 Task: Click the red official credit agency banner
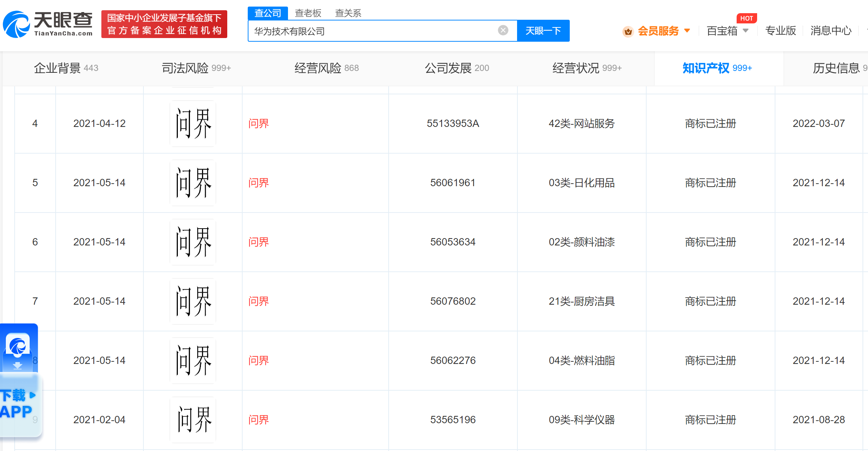(164, 24)
